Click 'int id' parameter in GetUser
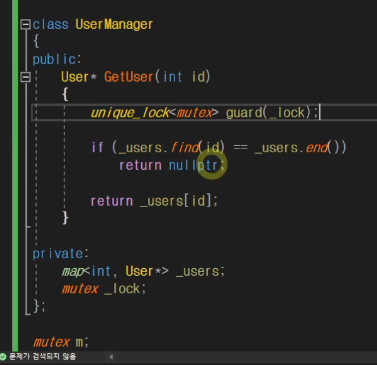The height and width of the screenshot is (365, 377). click(x=184, y=77)
